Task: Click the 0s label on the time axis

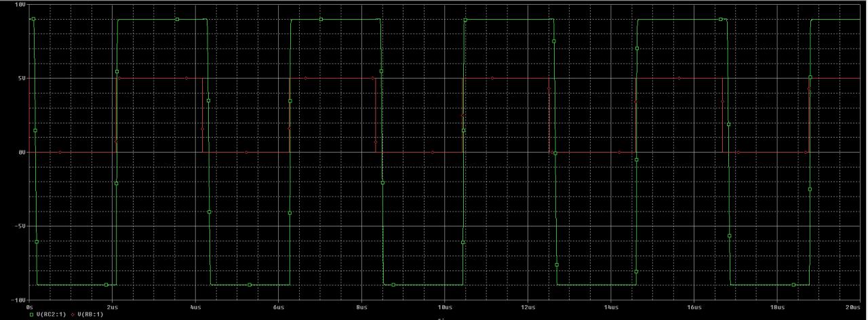Action: [x=29, y=306]
